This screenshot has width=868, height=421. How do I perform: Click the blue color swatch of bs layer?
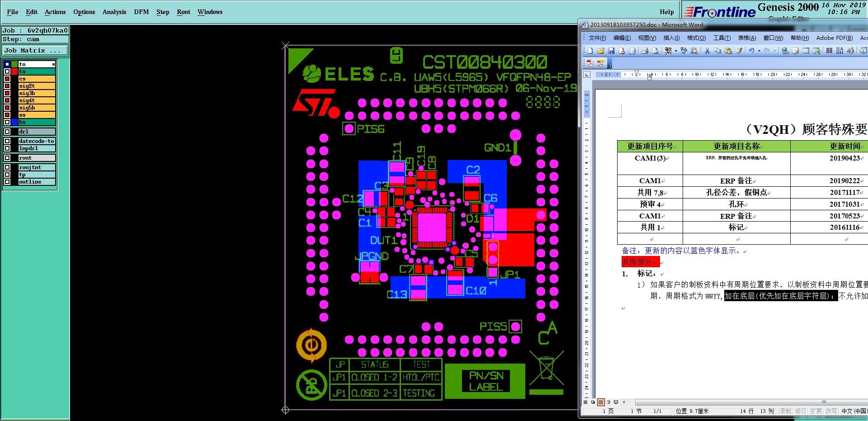pyautogui.click(x=14, y=122)
